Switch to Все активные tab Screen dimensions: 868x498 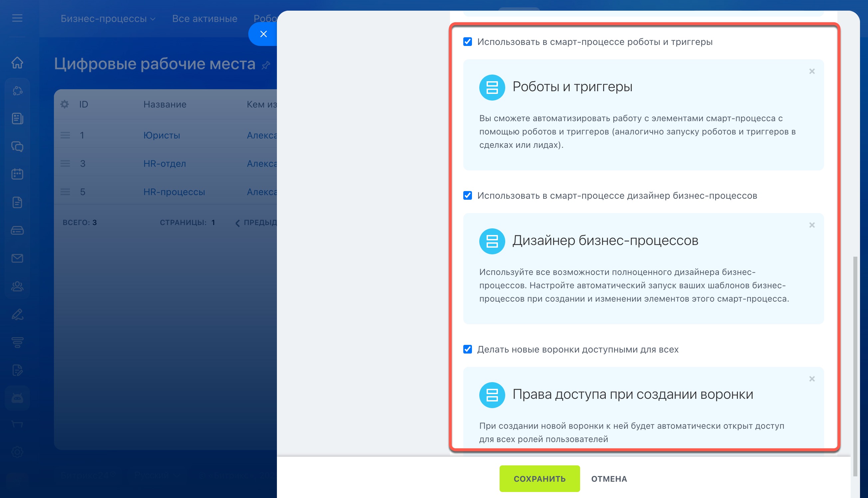pyautogui.click(x=204, y=19)
